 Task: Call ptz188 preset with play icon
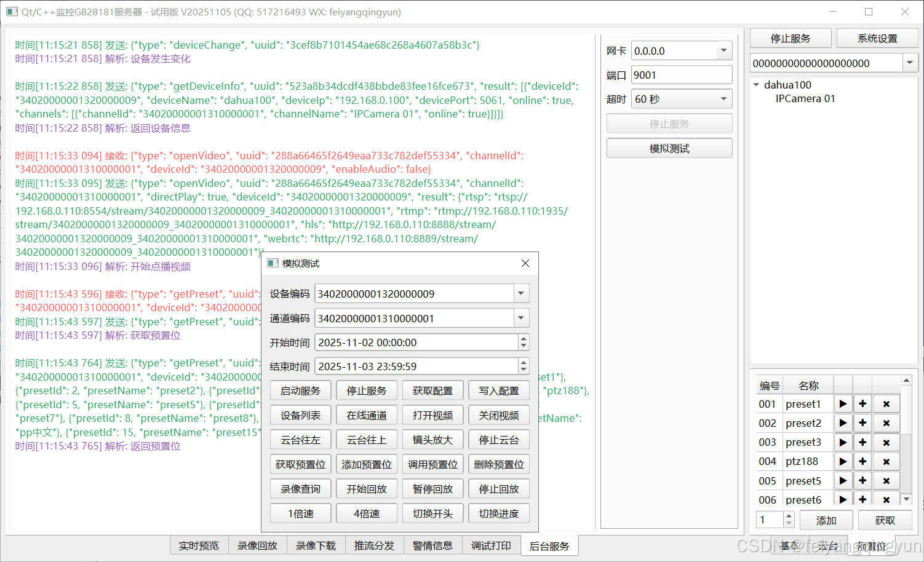[843, 461]
